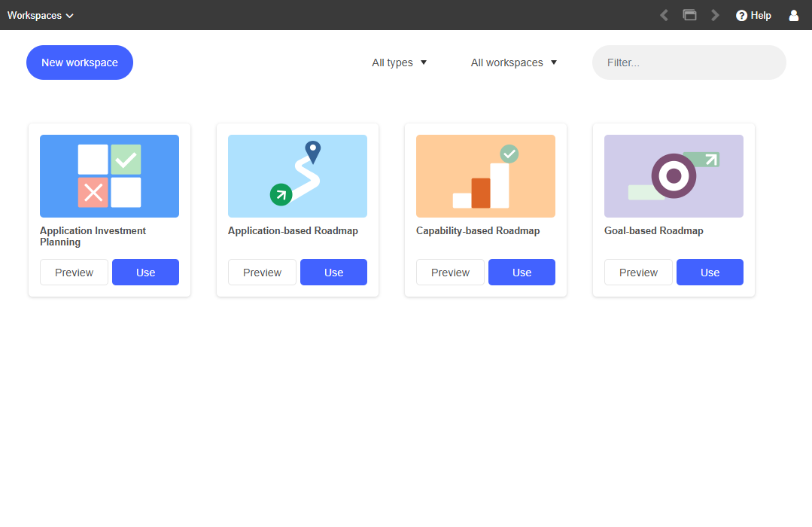Expand the Workspaces chevron

68,15
